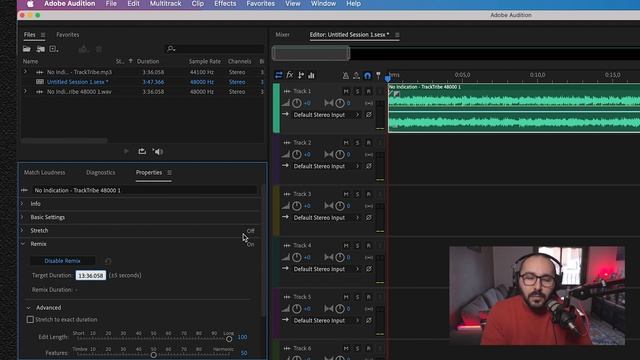Select Untitled Session 1.sesx in file list
The height and width of the screenshot is (360, 640).
coord(77,82)
